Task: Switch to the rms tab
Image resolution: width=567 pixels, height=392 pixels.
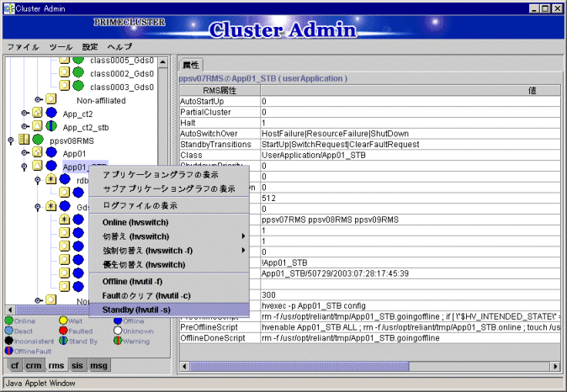Action: tap(56, 366)
